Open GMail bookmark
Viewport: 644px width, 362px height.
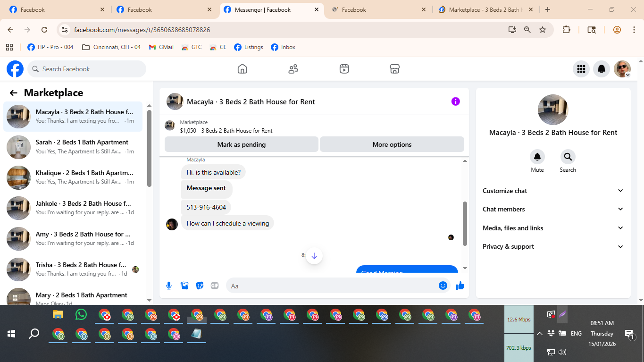[161, 47]
